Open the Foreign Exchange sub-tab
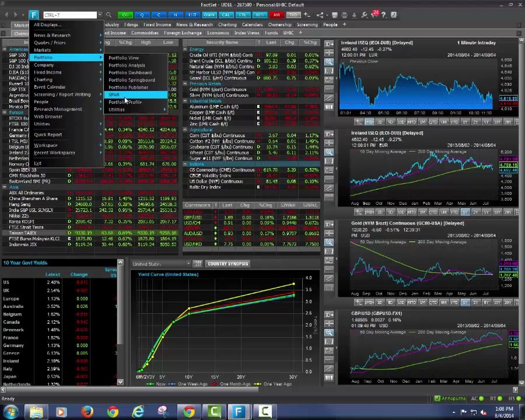Viewport: 525px width, 420px height. tap(183, 33)
